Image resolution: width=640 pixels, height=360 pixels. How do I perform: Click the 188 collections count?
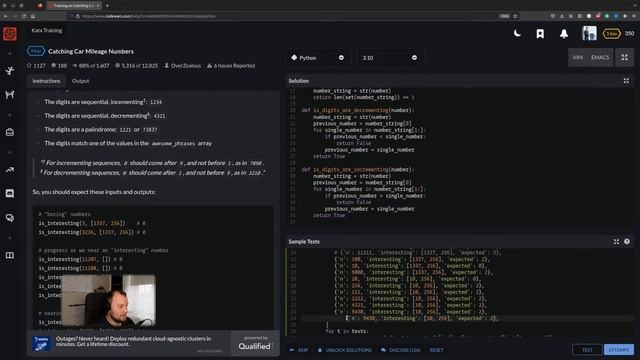tap(59, 65)
